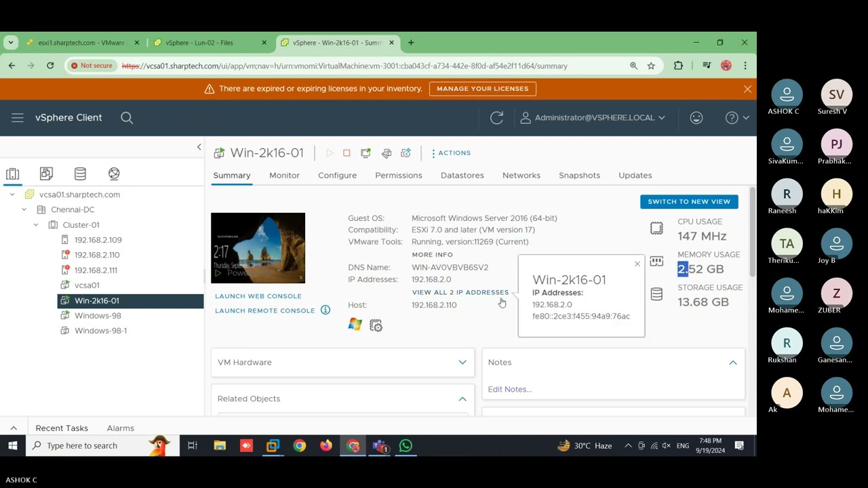
Task: Open Firefox from the taskbar
Action: point(326,446)
